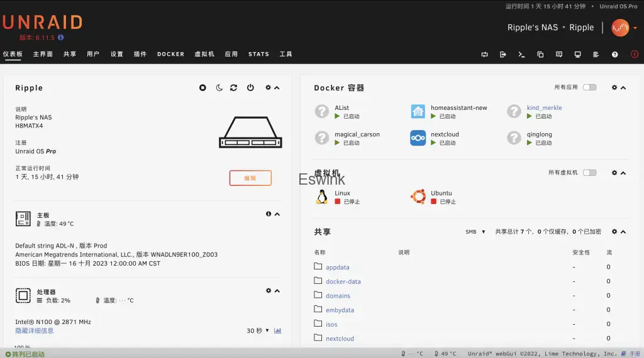Open the 30 秒 interval dropdown

click(x=257, y=330)
